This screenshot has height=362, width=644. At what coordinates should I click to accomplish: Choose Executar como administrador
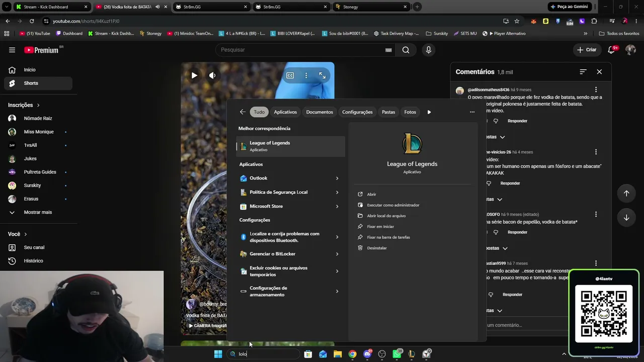pyautogui.click(x=393, y=205)
